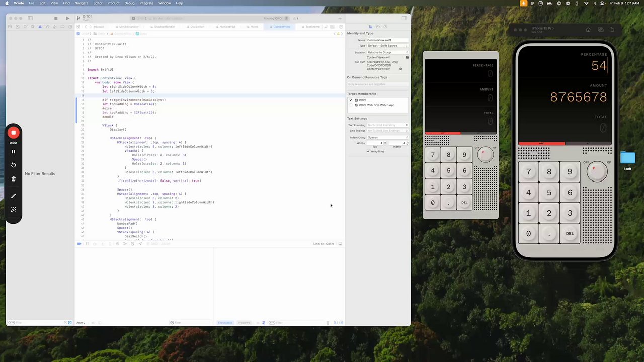
Task: Open the Line Endings dropdown
Action: (387, 131)
